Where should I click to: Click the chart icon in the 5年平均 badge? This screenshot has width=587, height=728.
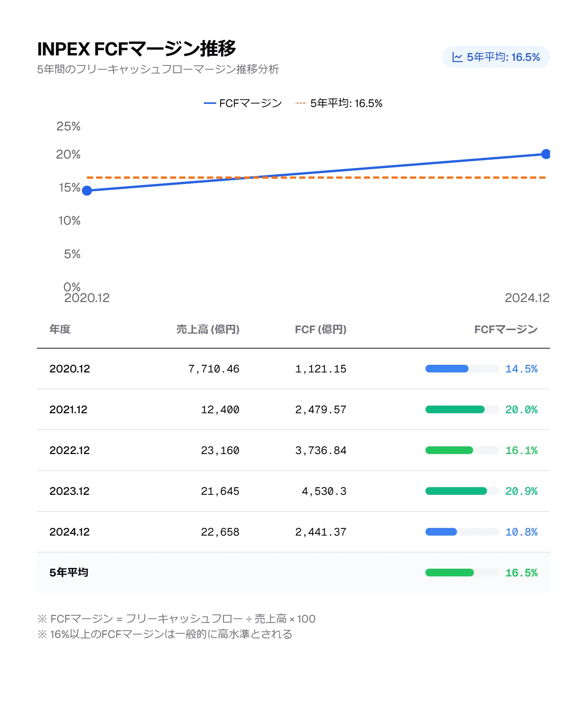tap(457, 57)
